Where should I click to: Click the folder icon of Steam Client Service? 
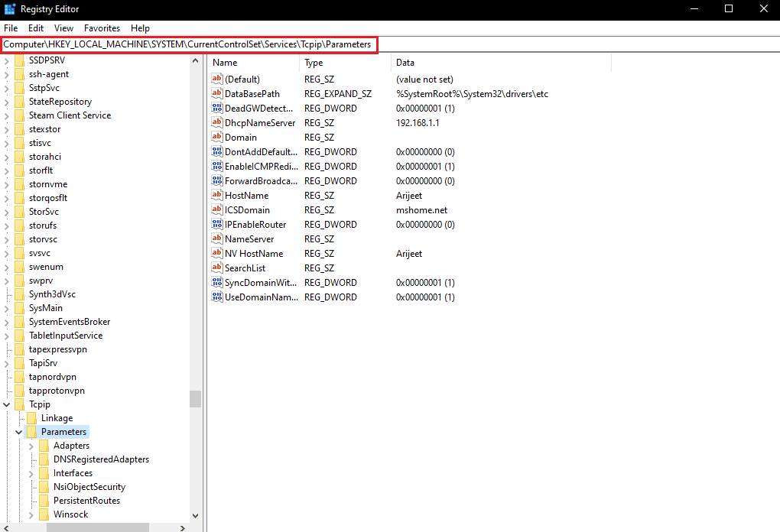click(19, 115)
